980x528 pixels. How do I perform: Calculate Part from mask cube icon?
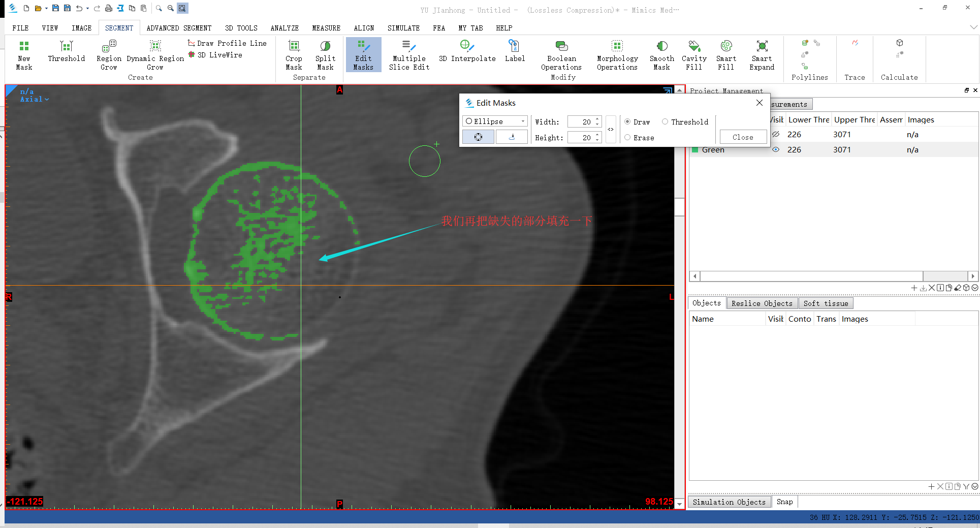pos(900,43)
